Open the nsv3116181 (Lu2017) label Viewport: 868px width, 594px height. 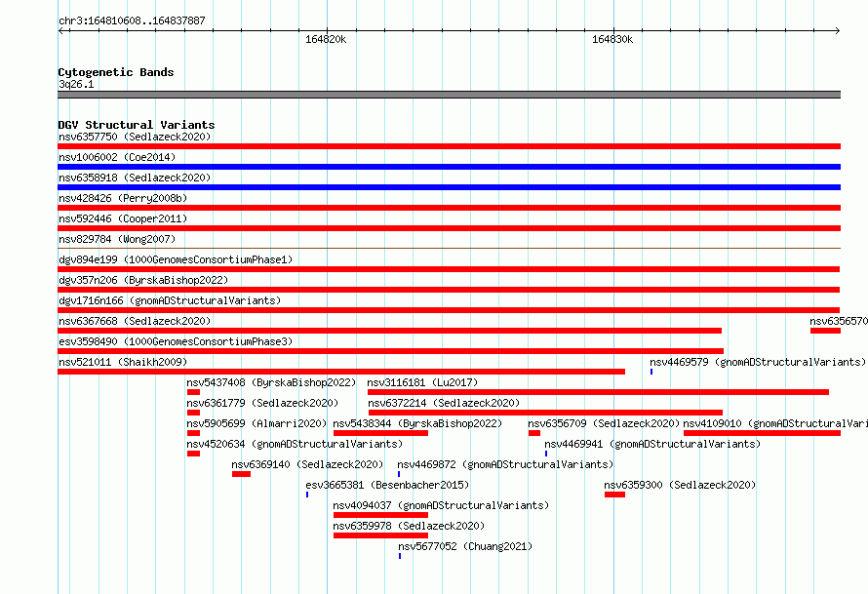click(422, 382)
